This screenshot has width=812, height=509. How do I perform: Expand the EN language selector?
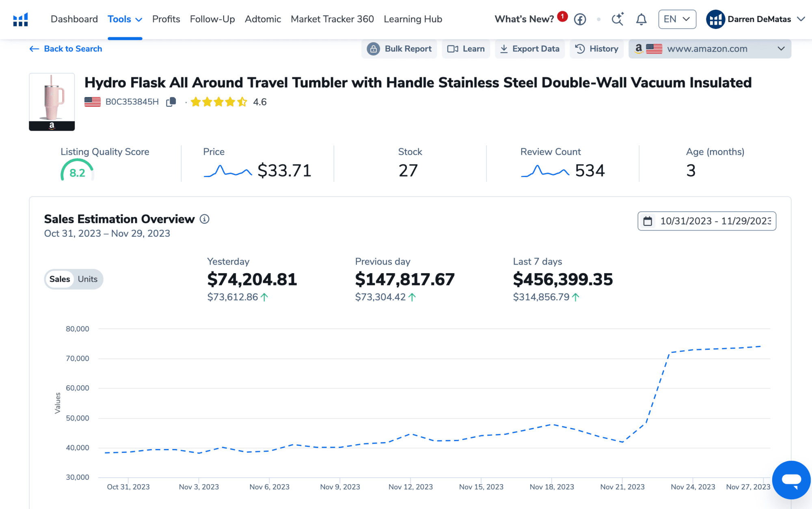coord(676,19)
